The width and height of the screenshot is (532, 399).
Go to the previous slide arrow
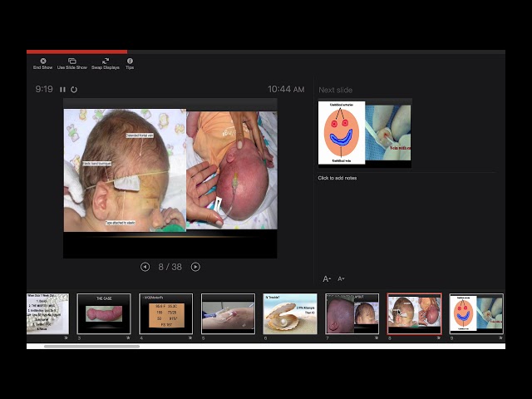coord(145,267)
